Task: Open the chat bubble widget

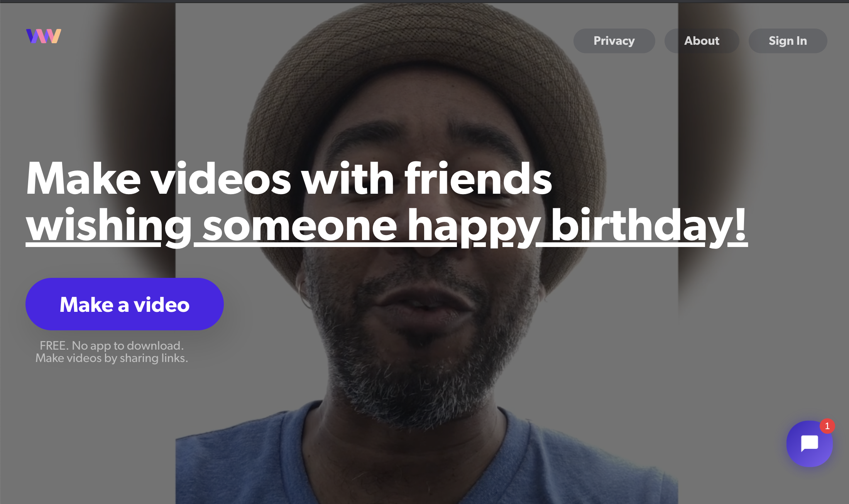Action: [x=809, y=443]
